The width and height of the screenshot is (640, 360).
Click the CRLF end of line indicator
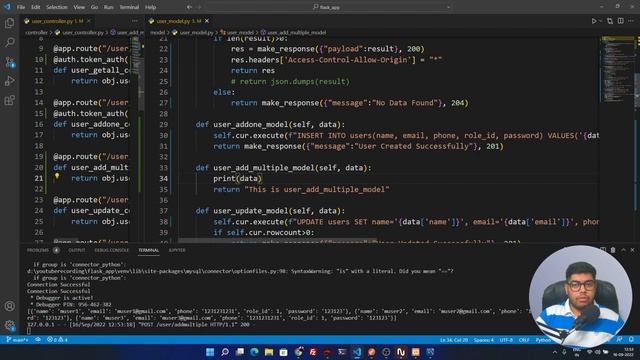click(x=524, y=340)
